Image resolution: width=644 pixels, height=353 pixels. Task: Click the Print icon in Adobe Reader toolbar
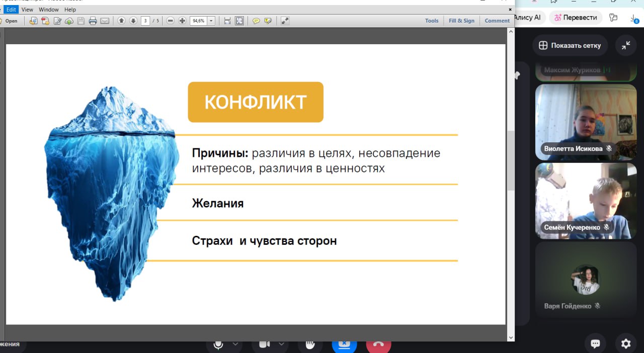(x=93, y=21)
